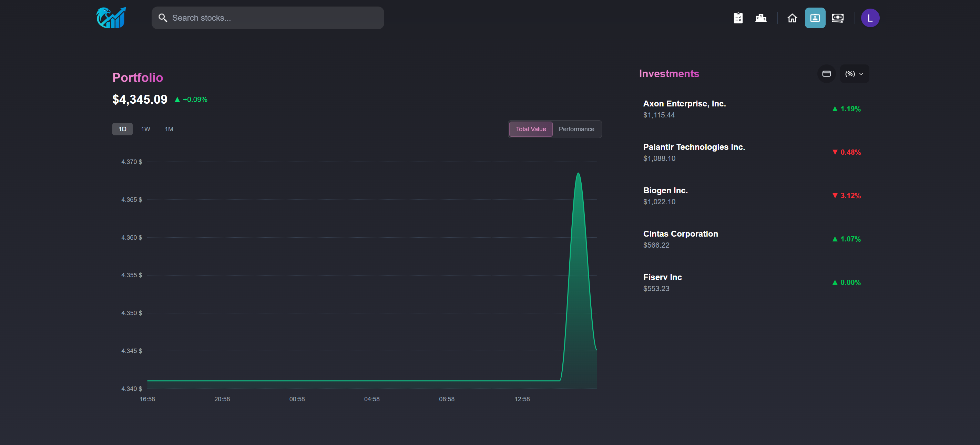Viewport: 980px width, 445px height.
Task: Go to home via house icon
Action: tap(792, 18)
